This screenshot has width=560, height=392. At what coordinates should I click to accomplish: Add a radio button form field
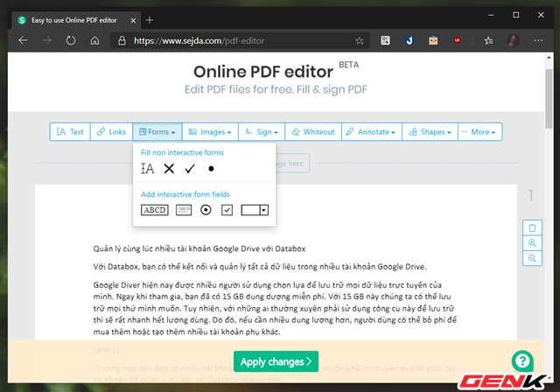(x=206, y=210)
